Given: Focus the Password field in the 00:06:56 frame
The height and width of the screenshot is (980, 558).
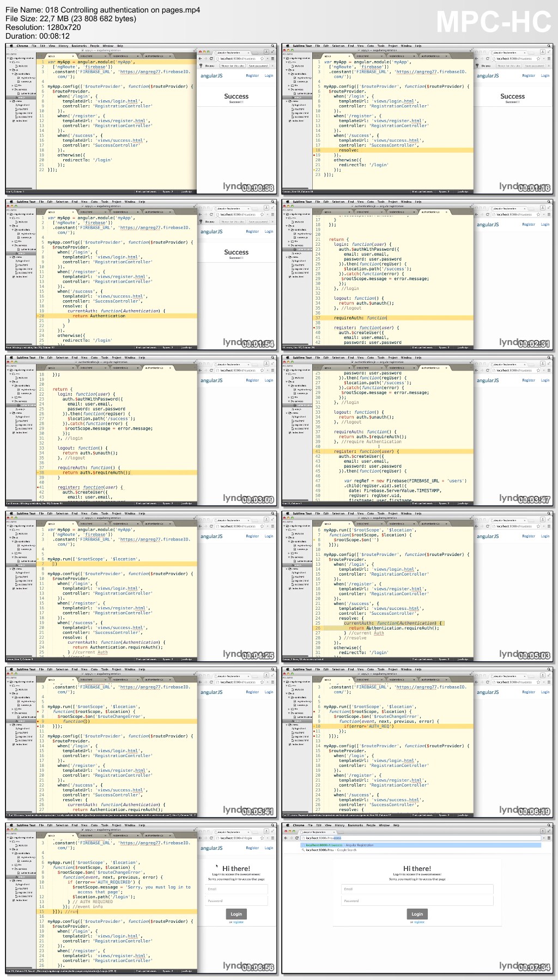Looking at the screenshot, I should point(236,900).
